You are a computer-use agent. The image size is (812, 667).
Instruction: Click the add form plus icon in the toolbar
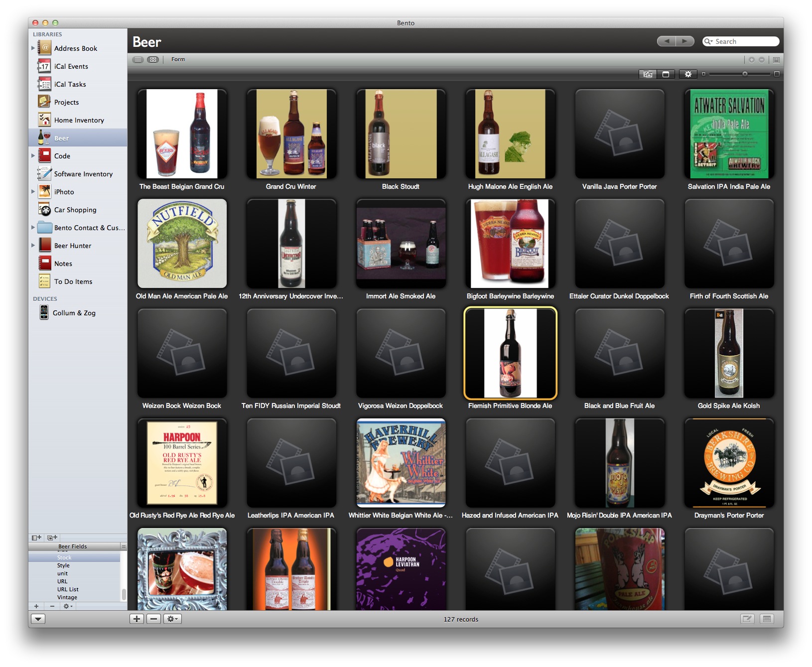coord(752,60)
